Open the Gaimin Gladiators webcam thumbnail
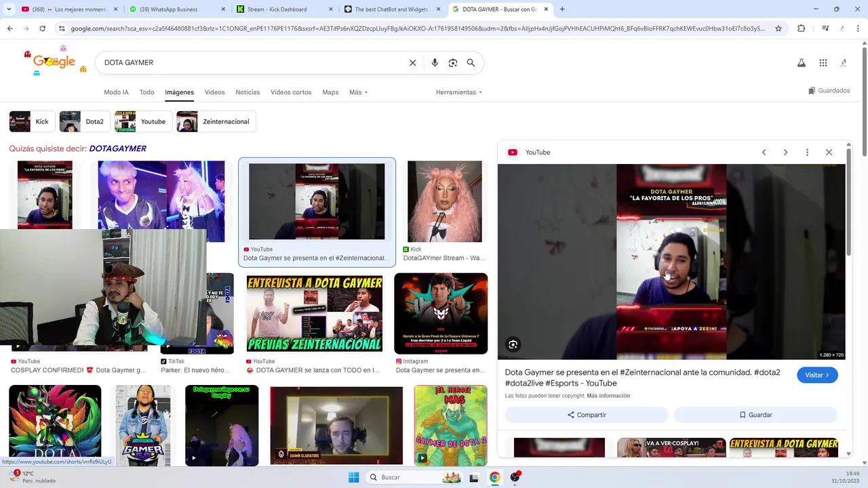Screen dimensions: 868x488 pyautogui.click(x=336, y=426)
